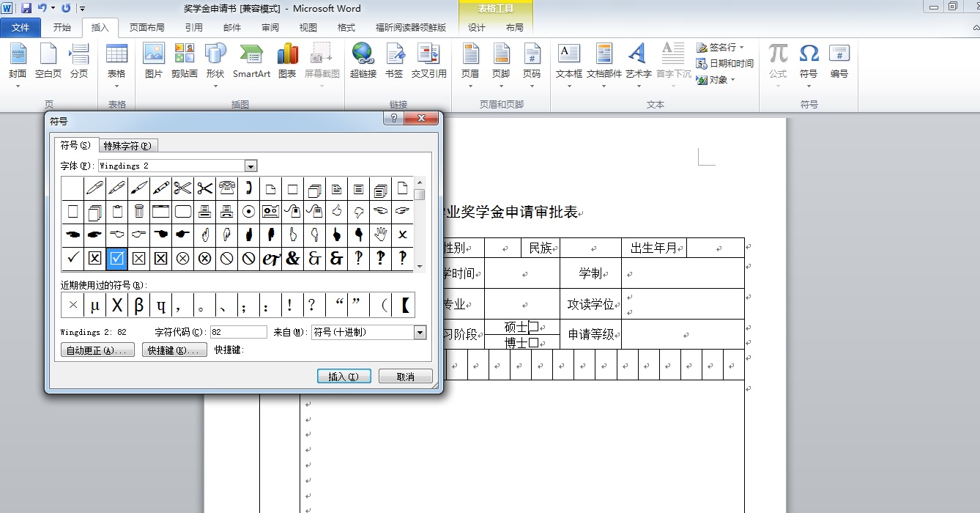The height and width of the screenshot is (513, 980).
Task: Open the 字体 font dropdown in symbol dialog
Action: pos(250,166)
